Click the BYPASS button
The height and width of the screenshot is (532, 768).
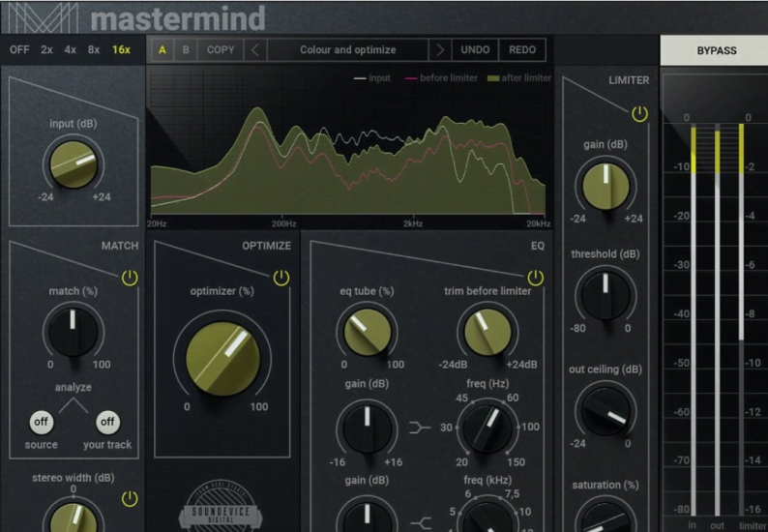[716, 50]
